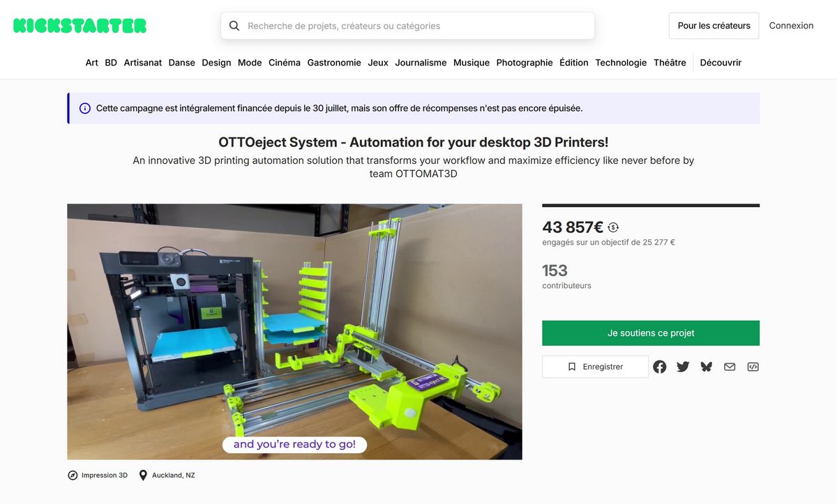Screen dimensions: 837x504
Task: Select the Design category
Action: pyautogui.click(x=216, y=63)
